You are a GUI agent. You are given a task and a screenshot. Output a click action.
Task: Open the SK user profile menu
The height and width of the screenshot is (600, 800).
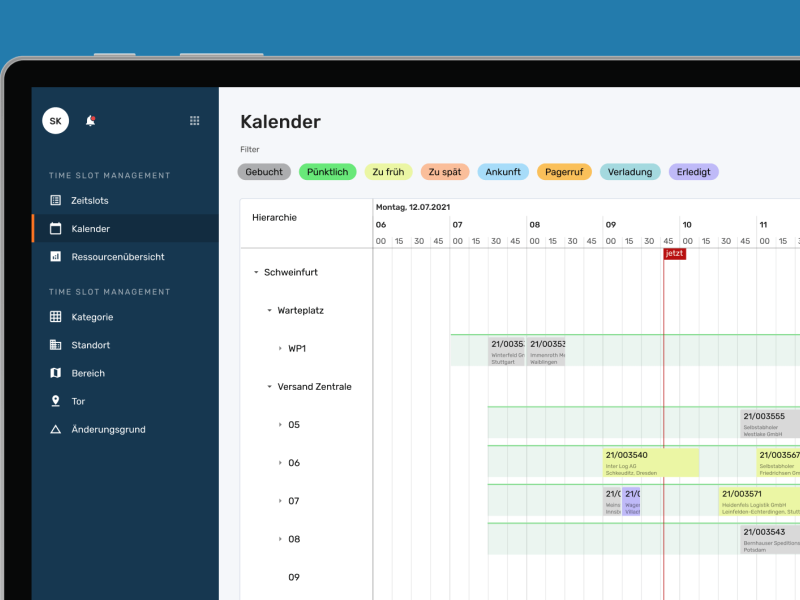55,120
